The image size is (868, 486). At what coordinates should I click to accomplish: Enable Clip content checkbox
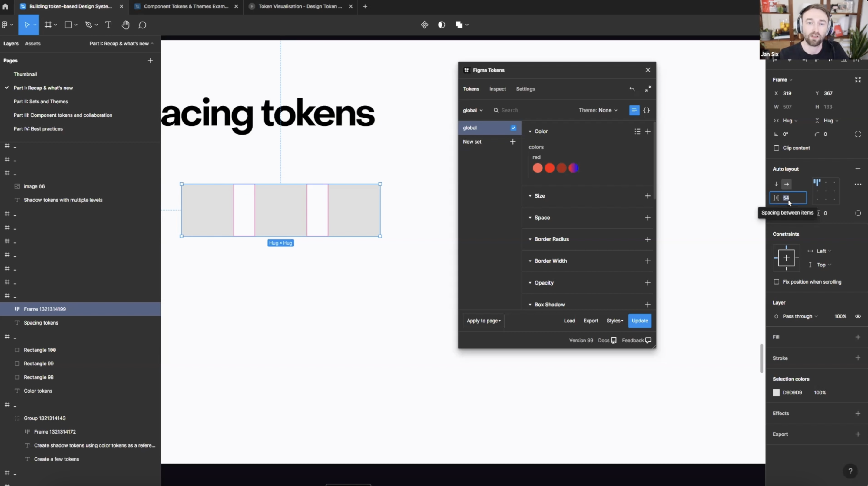pos(776,148)
